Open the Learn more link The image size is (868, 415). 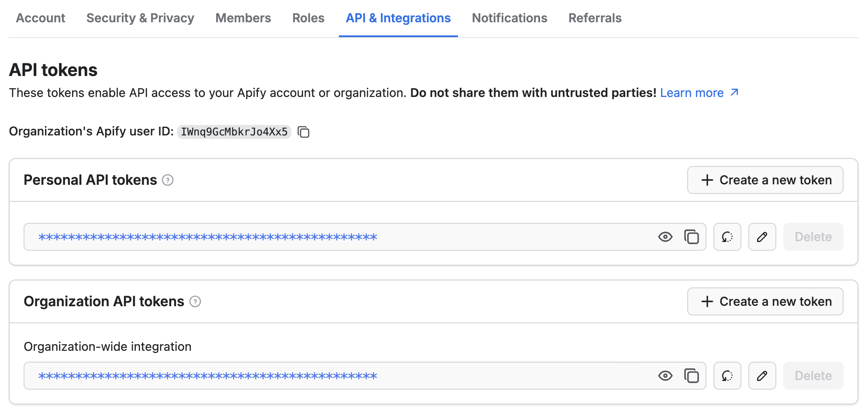(x=692, y=93)
